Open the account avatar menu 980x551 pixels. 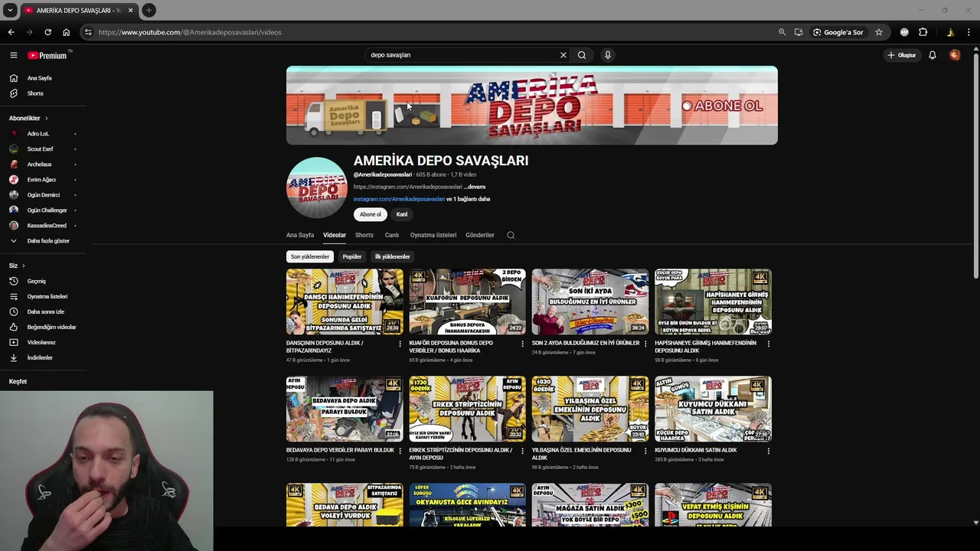[x=955, y=55]
